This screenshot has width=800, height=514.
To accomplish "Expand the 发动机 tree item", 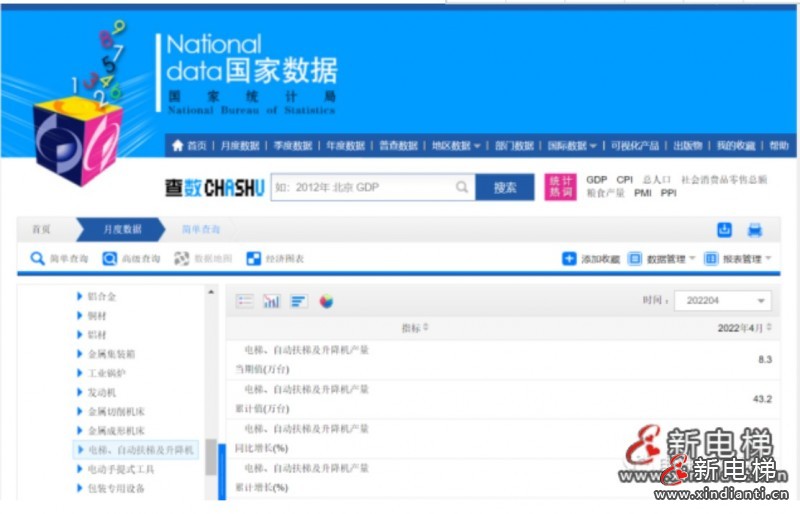I will tap(81, 392).
